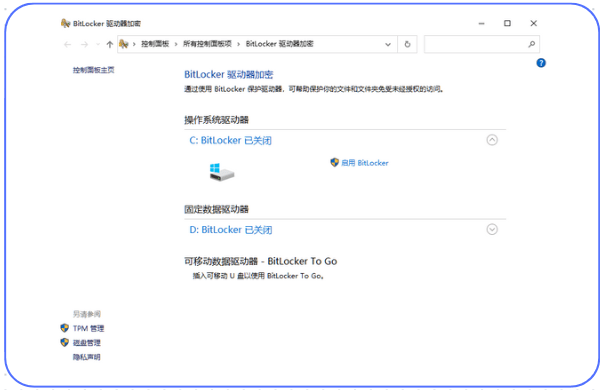
Task: Click the 插入可移动 U 盘 hint text
Action: pos(258,276)
